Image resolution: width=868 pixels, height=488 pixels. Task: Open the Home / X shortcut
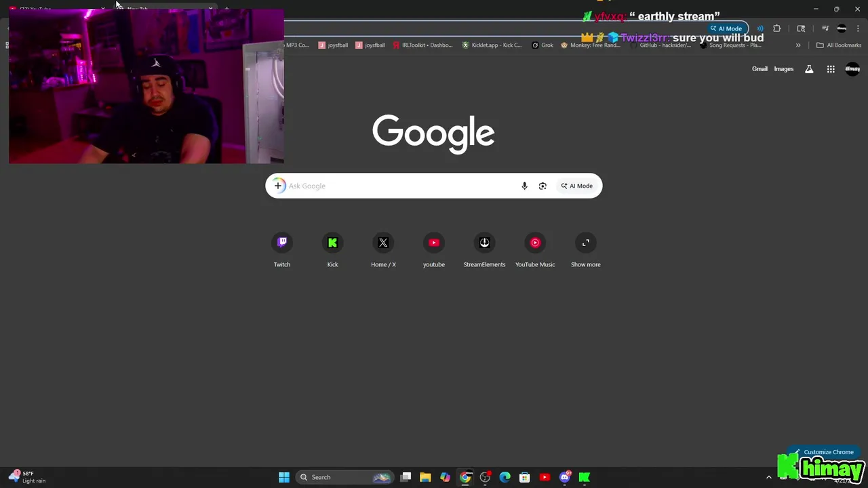click(x=383, y=251)
